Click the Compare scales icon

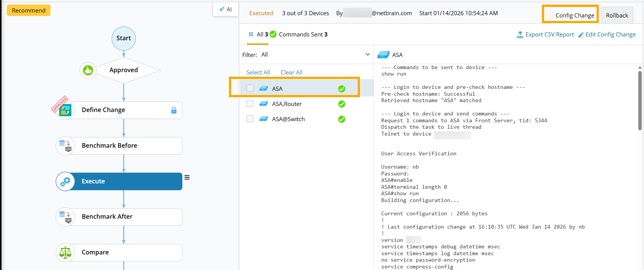[65, 253]
